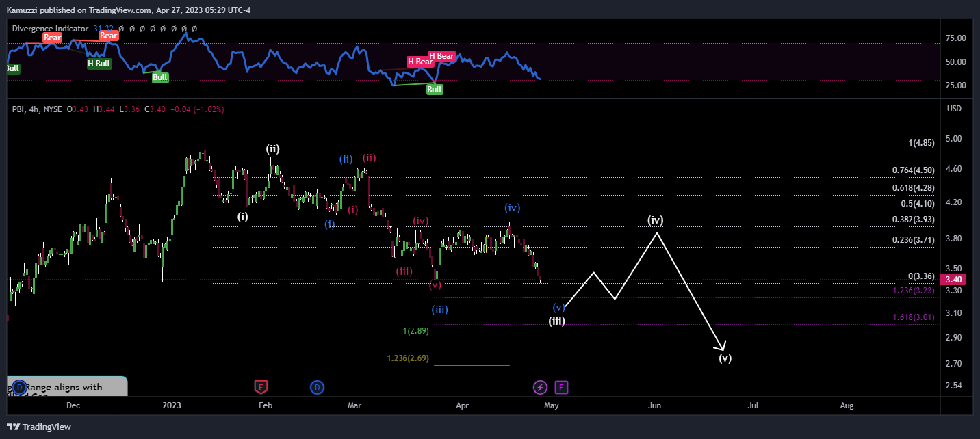The width and height of the screenshot is (980, 439).
Task: Click the yellow extension label 1.236(2.69)
Action: 409,358
